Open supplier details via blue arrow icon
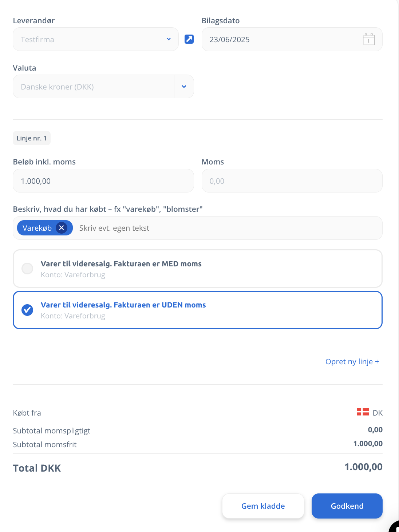The width and height of the screenshot is (399, 532). click(189, 39)
